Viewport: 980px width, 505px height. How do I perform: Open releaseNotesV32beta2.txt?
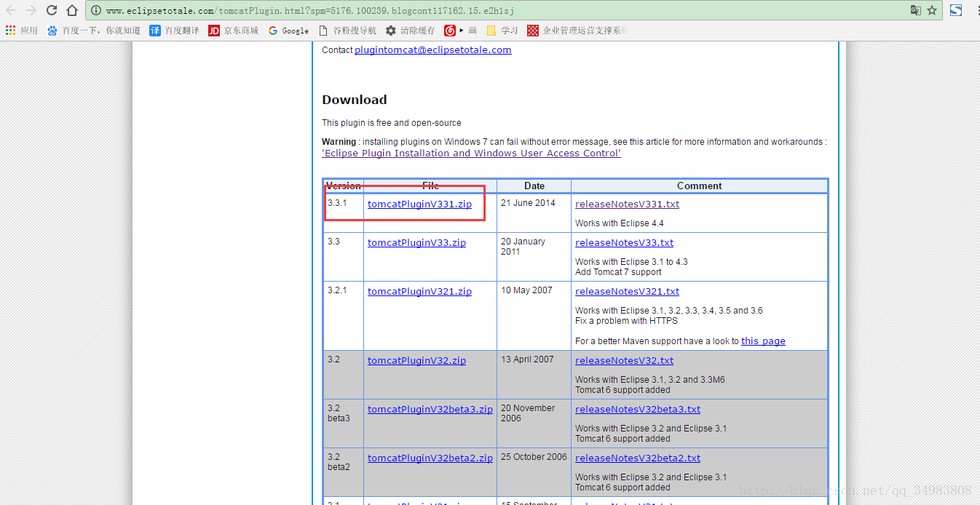tap(638, 458)
